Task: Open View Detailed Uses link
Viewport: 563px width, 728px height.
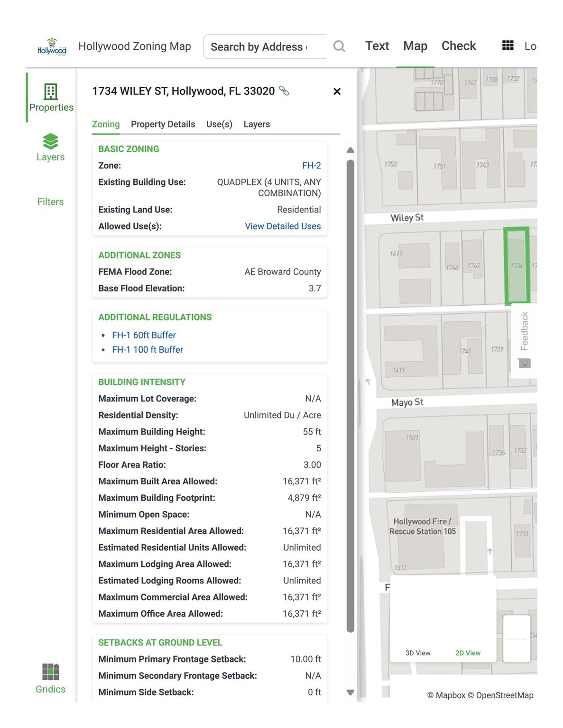Action: [282, 226]
